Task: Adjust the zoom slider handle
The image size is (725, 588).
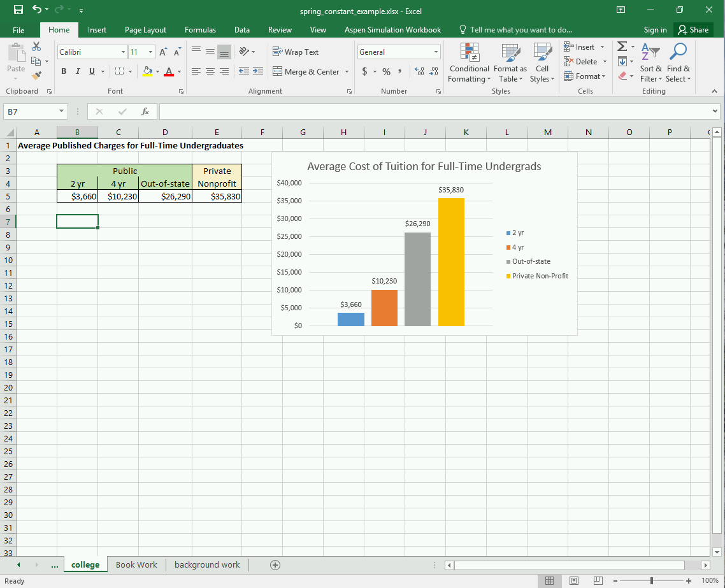Action: (x=652, y=580)
